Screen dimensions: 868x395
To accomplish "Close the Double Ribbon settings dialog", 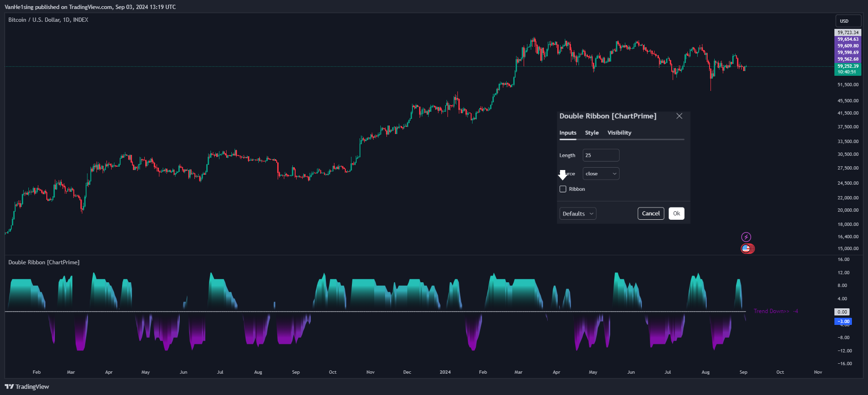I will [x=679, y=116].
